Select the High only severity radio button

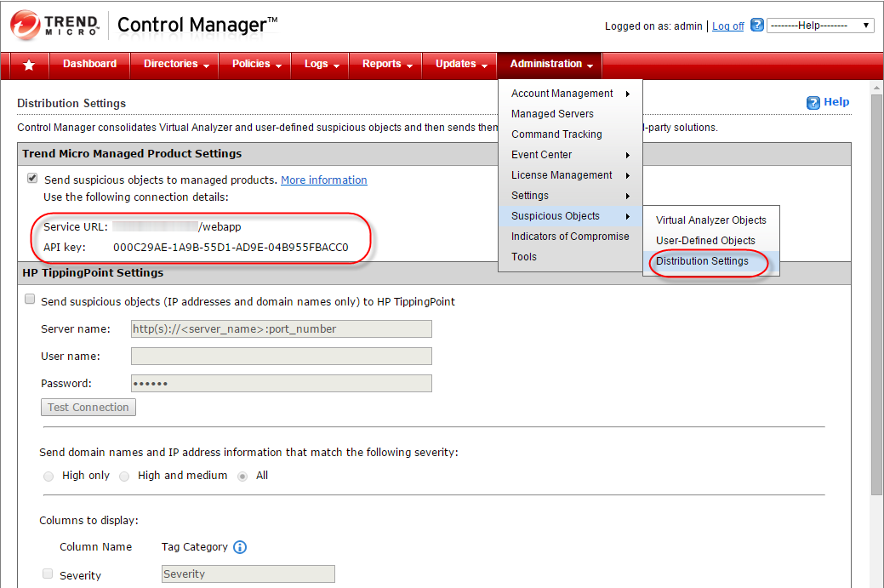click(x=48, y=477)
